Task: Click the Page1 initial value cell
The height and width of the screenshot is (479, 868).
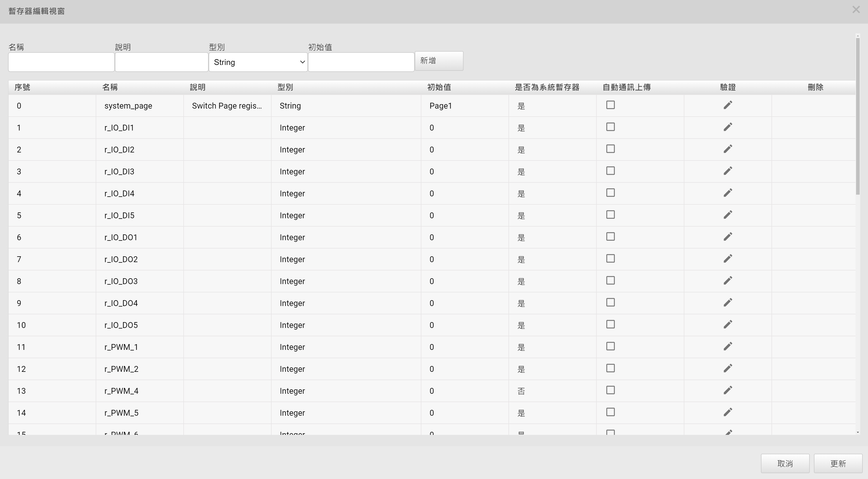Action: pos(465,106)
